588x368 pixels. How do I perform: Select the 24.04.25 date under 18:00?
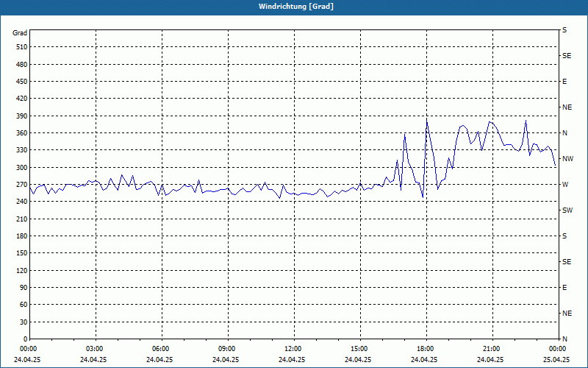click(424, 360)
